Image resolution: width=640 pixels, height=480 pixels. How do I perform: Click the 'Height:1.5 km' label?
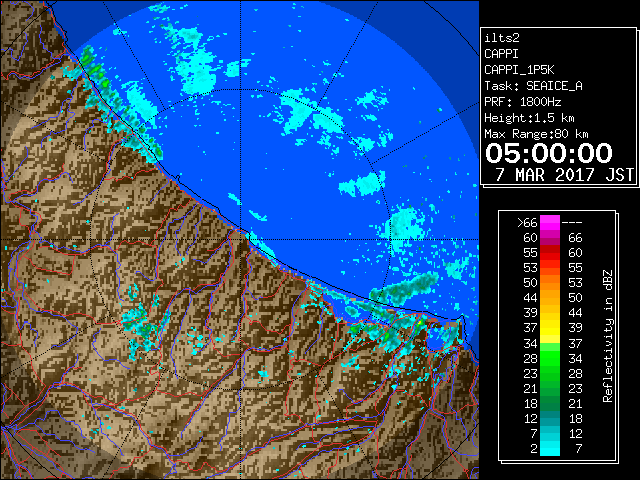[529, 118]
